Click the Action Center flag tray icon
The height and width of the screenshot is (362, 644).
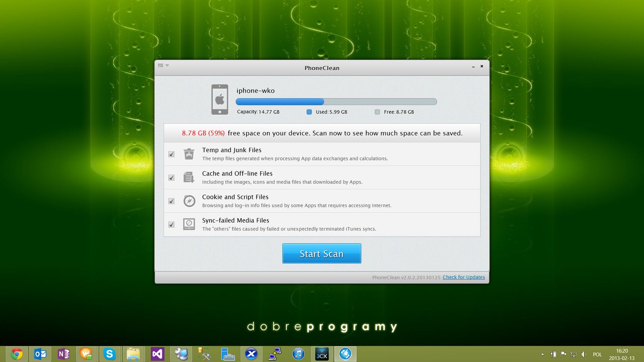pyautogui.click(x=563, y=354)
